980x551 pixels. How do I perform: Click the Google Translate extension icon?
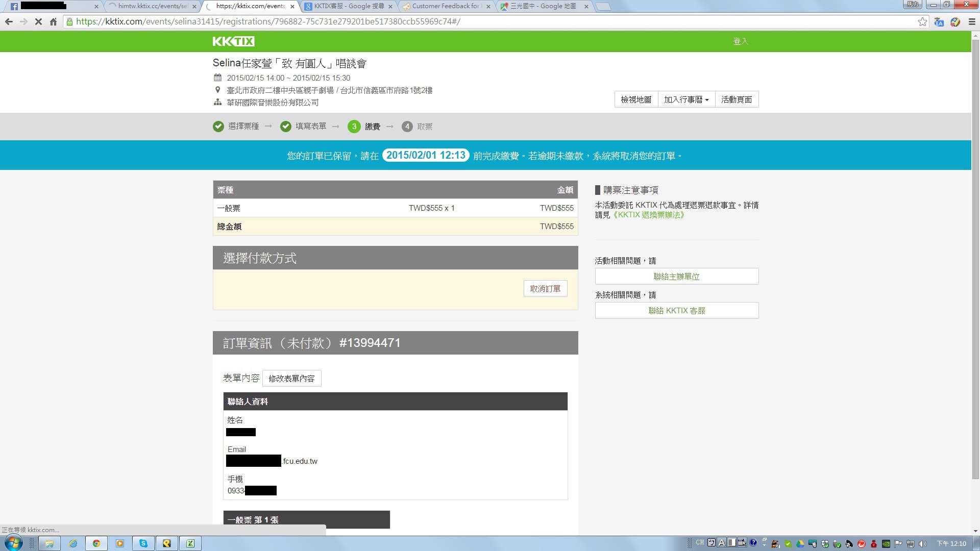pyautogui.click(x=939, y=21)
